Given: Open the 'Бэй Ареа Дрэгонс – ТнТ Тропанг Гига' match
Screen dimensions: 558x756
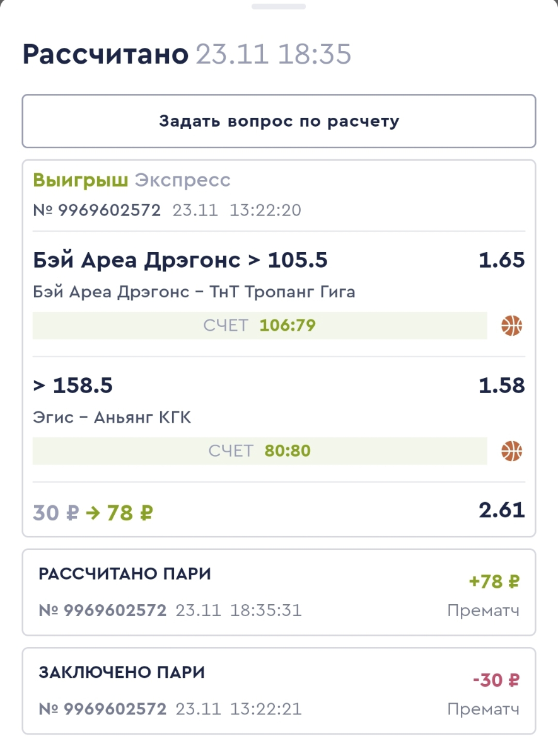Looking at the screenshot, I should coord(194,292).
